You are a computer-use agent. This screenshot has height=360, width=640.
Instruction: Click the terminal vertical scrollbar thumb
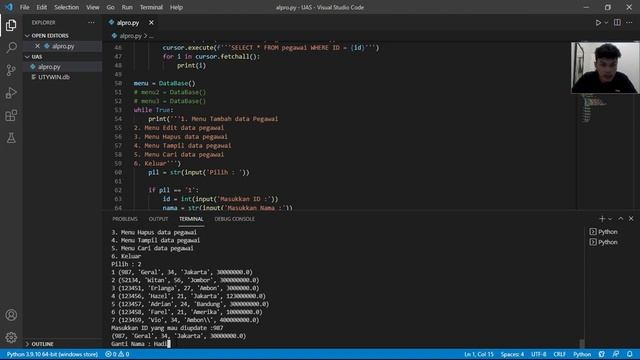582,343
